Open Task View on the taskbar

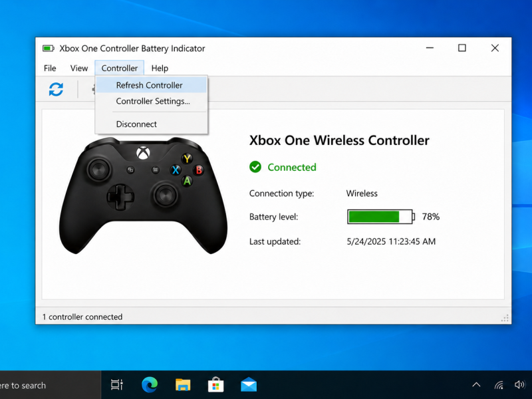pyautogui.click(x=117, y=385)
